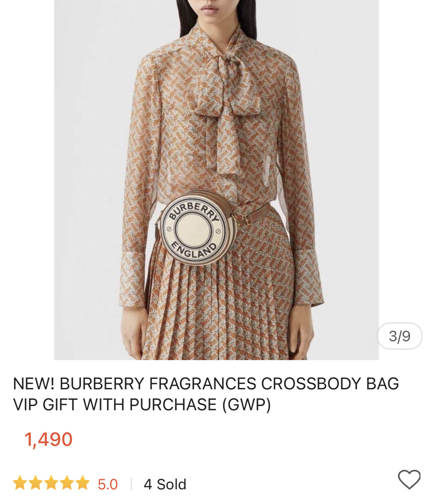Click the fourth yellow rating star
This screenshot has width=433, height=504.
pyautogui.click(x=67, y=482)
